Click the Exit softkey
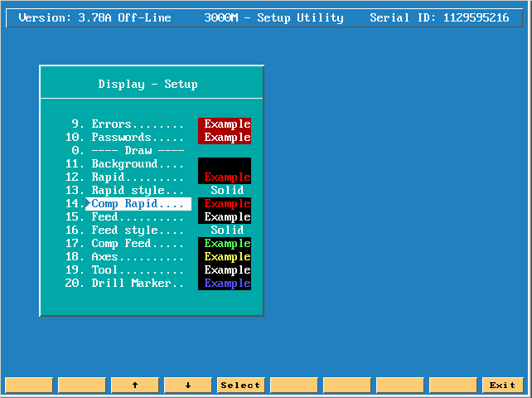The width and height of the screenshot is (532, 398). tap(502, 385)
